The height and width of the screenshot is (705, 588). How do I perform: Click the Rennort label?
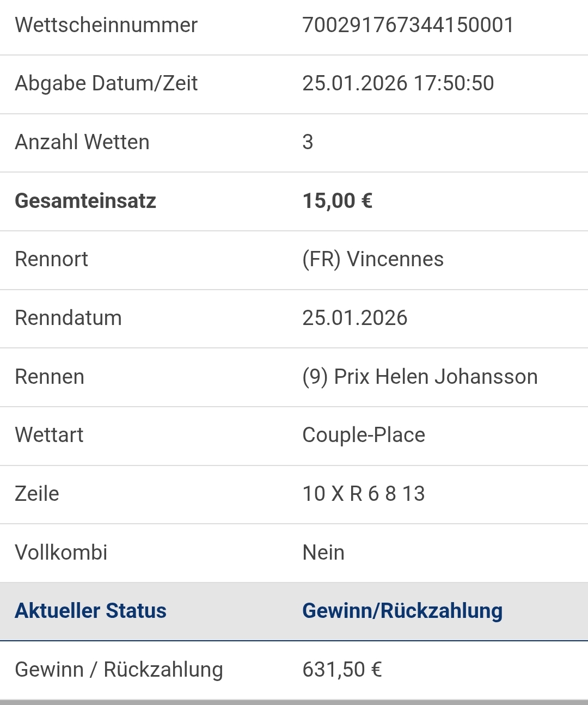click(x=52, y=259)
